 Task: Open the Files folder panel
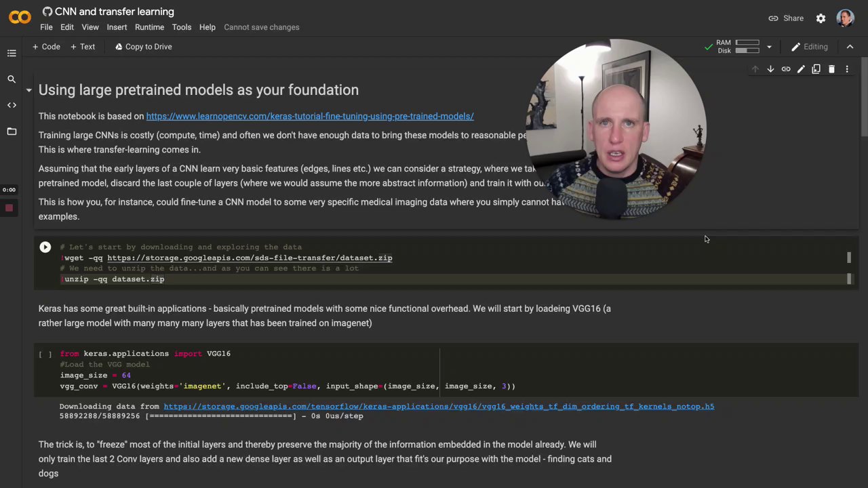pyautogui.click(x=12, y=131)
